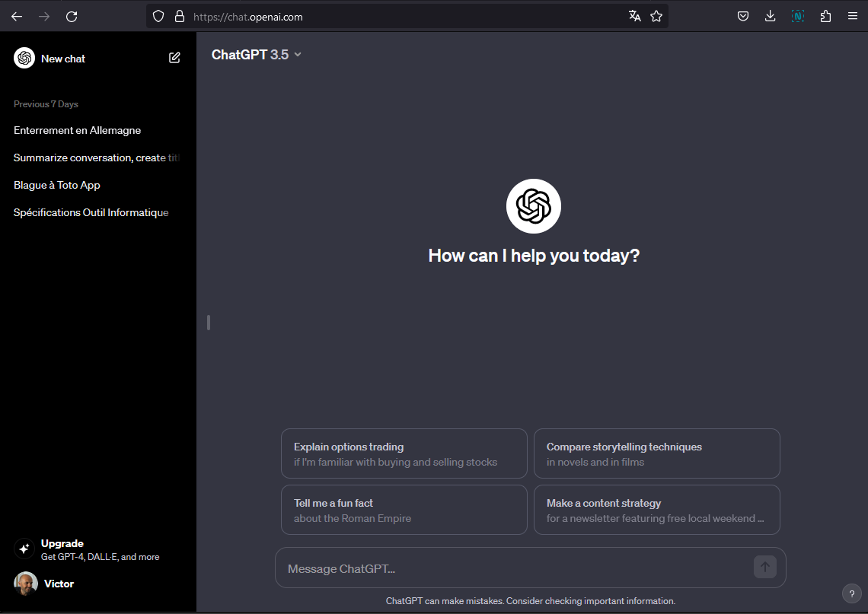
Task: Click the ChatGPT can make mistakes disclaimer
Action: coord(531,601)
